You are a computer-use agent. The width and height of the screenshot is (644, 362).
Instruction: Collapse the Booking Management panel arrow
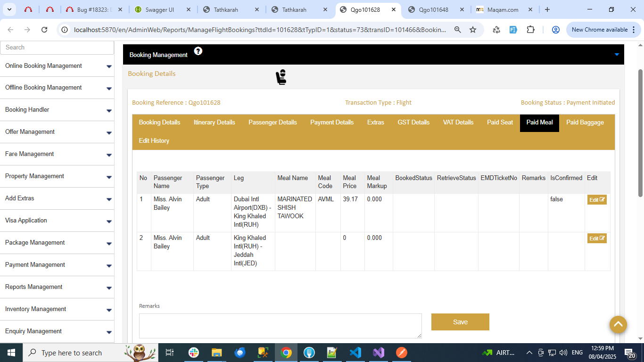pos(617,55)
